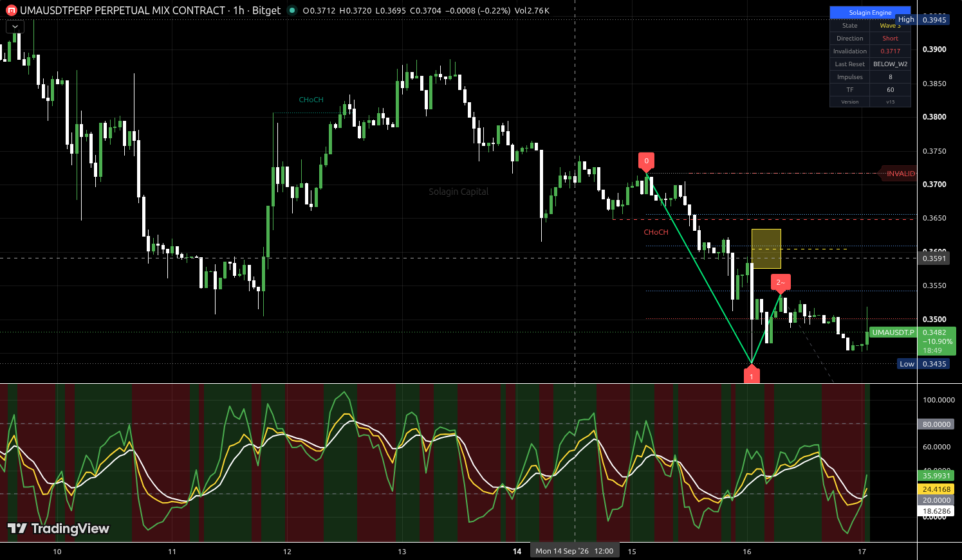Click the 18:49 candle countdown timer

[932, 350]
